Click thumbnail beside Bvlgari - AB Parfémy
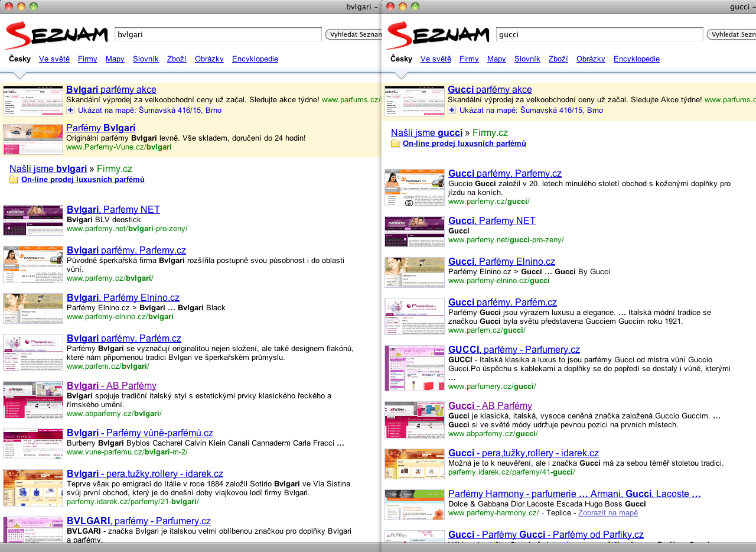The width and height of the screenshot is (756, 552). coord(33,400)
